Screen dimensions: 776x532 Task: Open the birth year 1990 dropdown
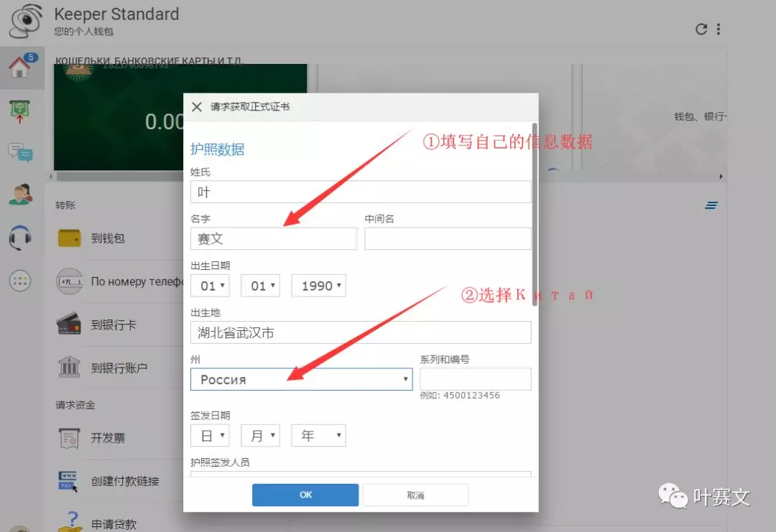pyautogui.click(x=318, y=285)
